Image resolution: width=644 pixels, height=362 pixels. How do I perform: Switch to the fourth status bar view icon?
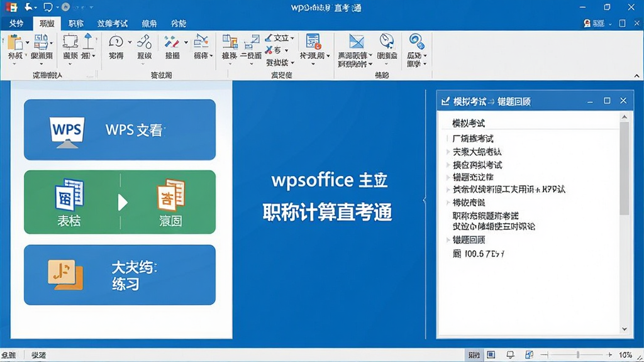(529, 354)
